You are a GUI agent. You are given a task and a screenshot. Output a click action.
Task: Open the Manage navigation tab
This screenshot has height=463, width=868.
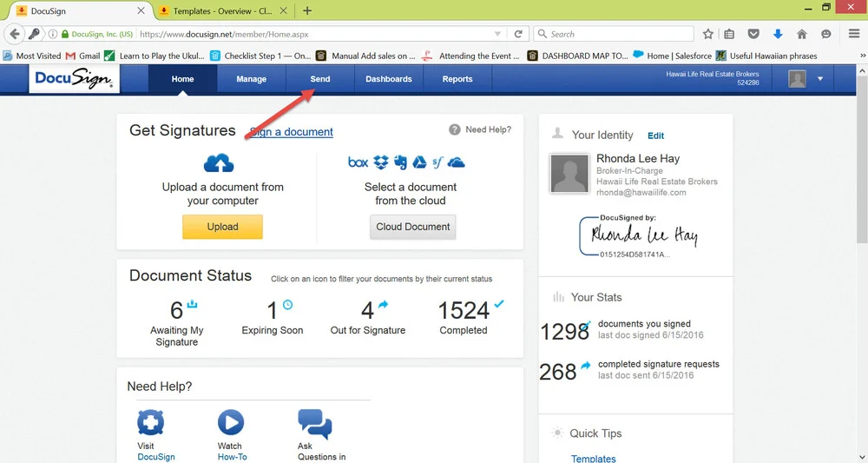point(252,79)
